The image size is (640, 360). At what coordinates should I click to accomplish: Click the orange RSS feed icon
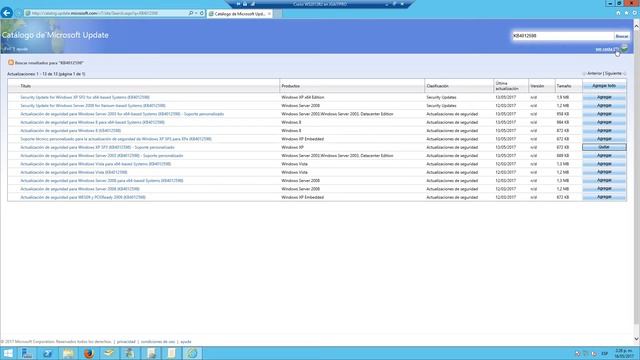(x=11, y=62)
